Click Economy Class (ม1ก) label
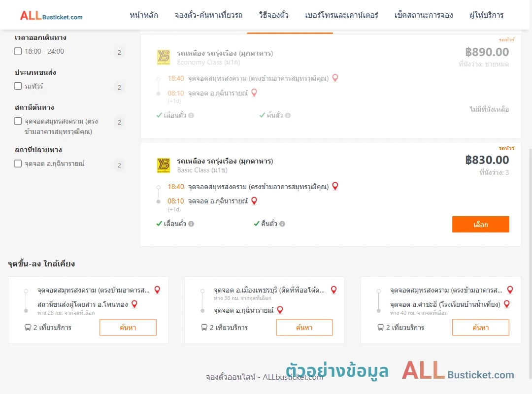532x394 pixels. (x=208, y=62)
